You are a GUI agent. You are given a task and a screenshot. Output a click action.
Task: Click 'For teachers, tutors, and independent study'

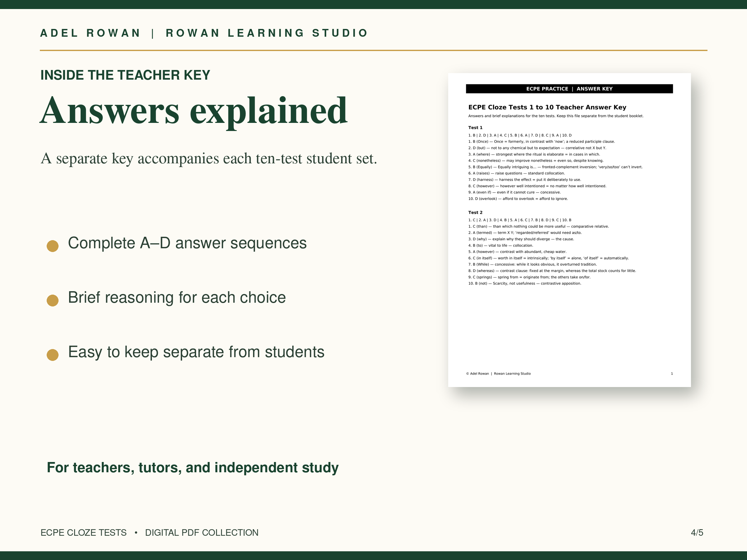coord(192,468)
